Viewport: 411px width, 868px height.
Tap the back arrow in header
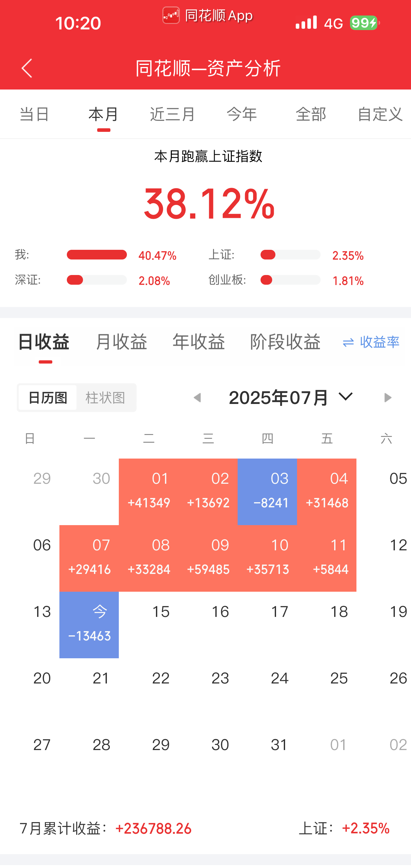(x=27, y=68)
